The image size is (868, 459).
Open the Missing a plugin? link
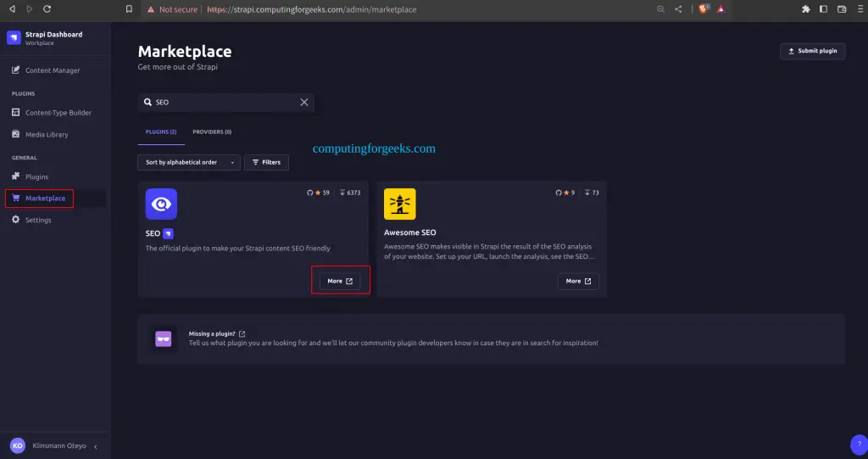217,333
